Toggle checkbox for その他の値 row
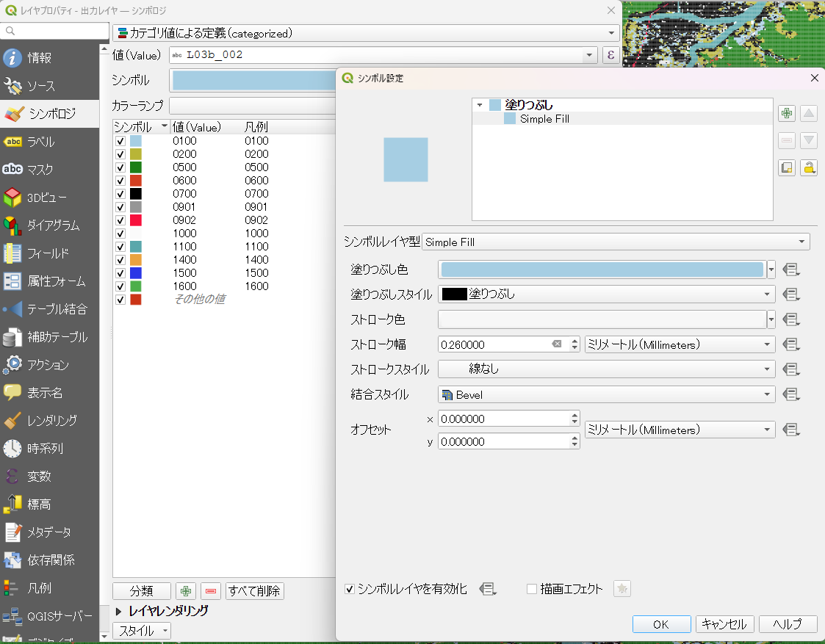The image size is (825, 644). click(x=120, y=300)
